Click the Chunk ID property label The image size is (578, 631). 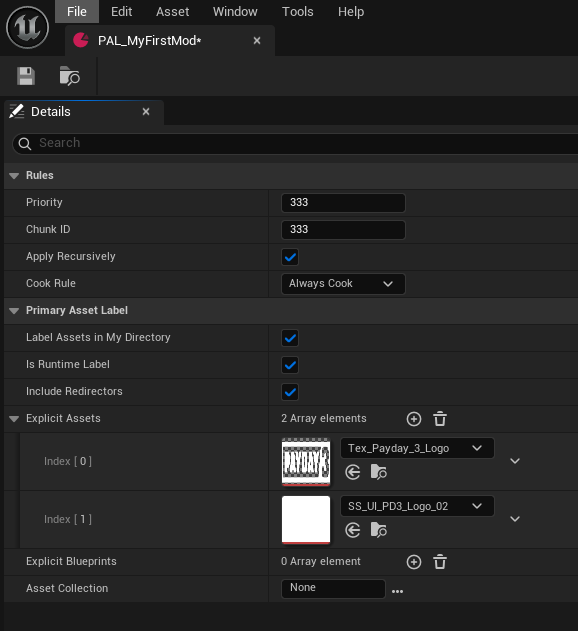click(48, 229)
